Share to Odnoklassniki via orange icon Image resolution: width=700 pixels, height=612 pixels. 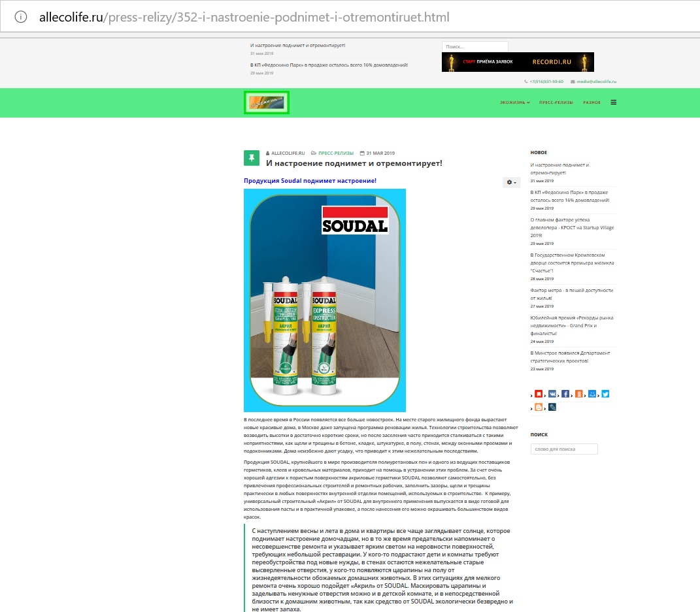[578, 394]
